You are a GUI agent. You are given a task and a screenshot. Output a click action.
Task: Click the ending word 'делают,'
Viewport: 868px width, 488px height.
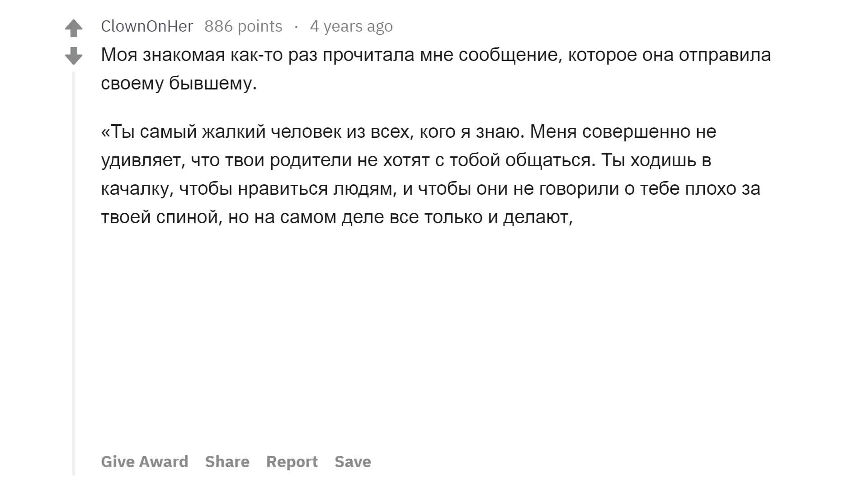click(538, 217)
